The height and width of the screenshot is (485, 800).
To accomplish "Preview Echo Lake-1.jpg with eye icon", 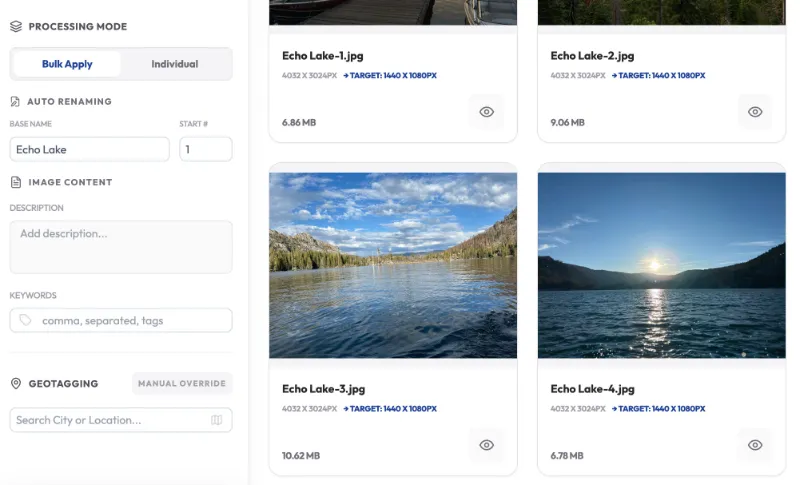I will pyautogui.click(x=487, y=112).
